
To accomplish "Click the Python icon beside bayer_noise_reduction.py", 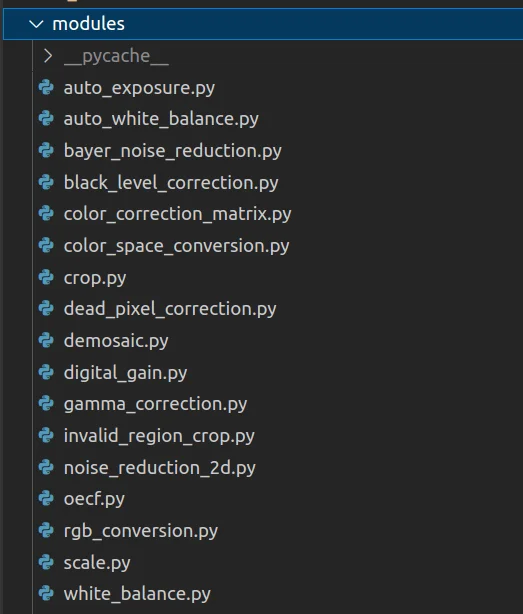I will pos(46,150).
